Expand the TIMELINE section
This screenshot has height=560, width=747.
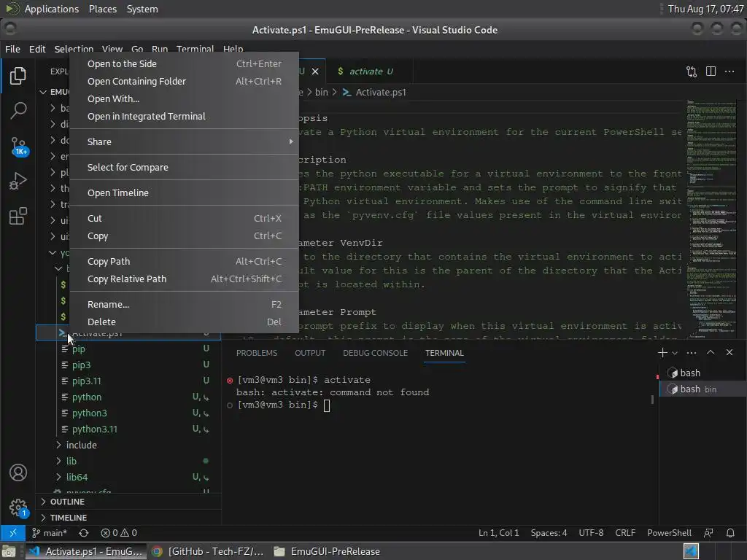(x=128, y=518)
